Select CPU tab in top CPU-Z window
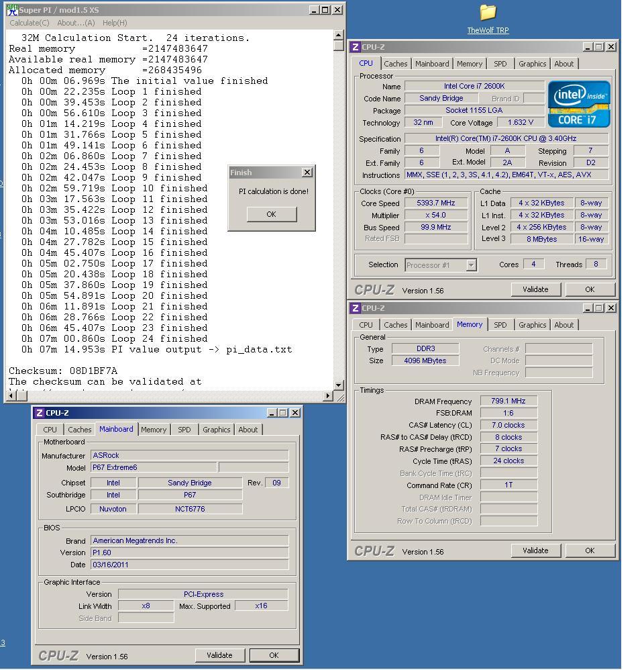Image resolution: width=644 pixels, height=670 pixels. pyautogui.click(x=366, y=63)
